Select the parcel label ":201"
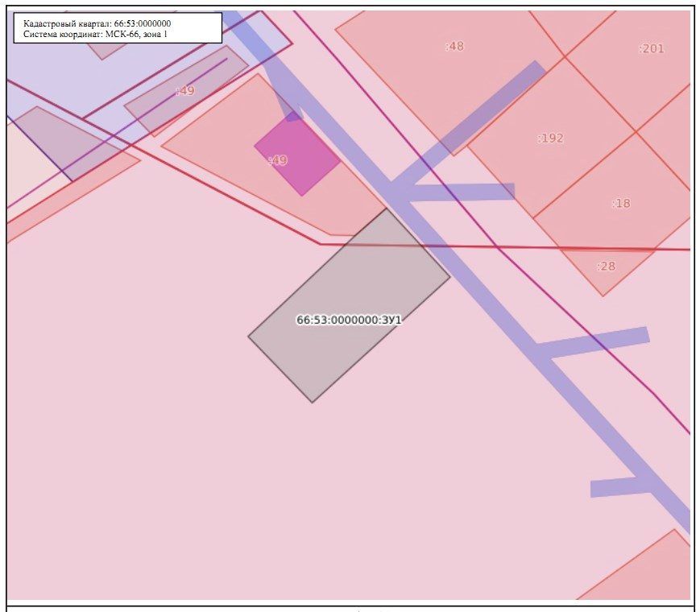700x612 pixels. [x=652, y=48]
